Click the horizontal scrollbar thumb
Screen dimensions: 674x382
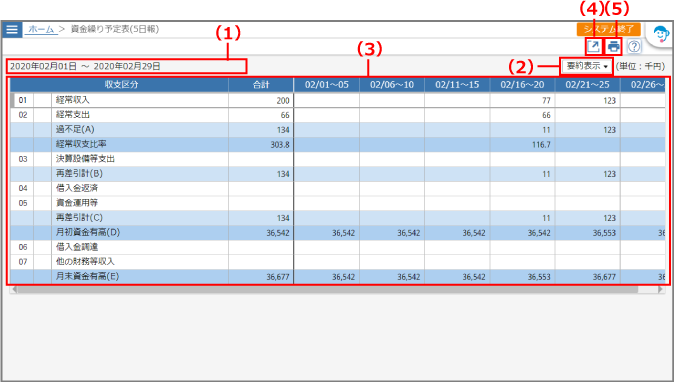[x=328, y=290]
